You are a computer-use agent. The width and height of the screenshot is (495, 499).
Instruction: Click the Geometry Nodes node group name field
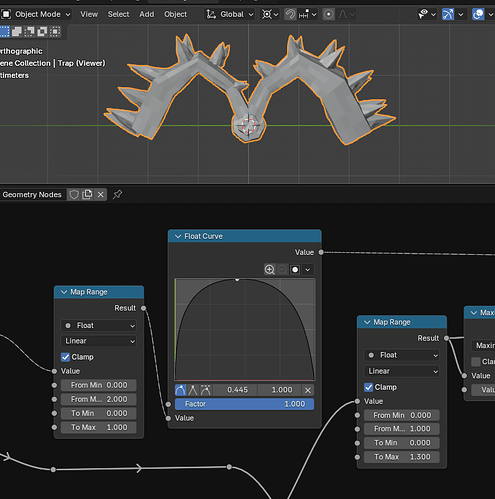[x=33, y=194]
